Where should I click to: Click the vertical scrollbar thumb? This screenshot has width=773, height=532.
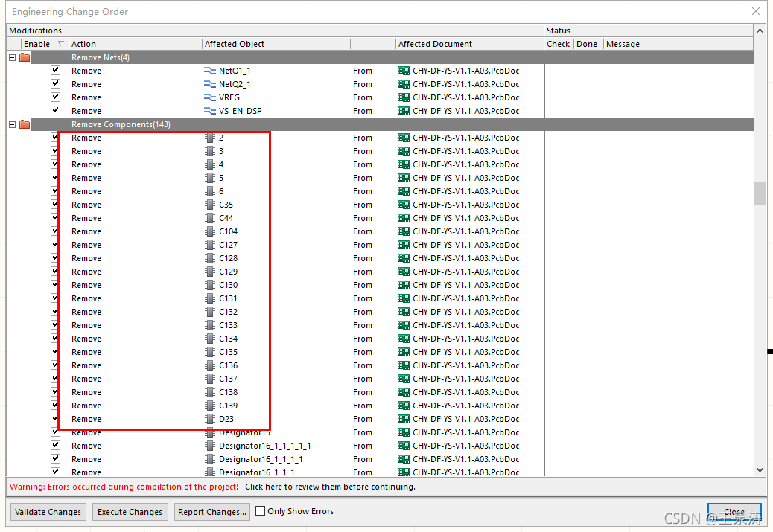tap(760, 193)
